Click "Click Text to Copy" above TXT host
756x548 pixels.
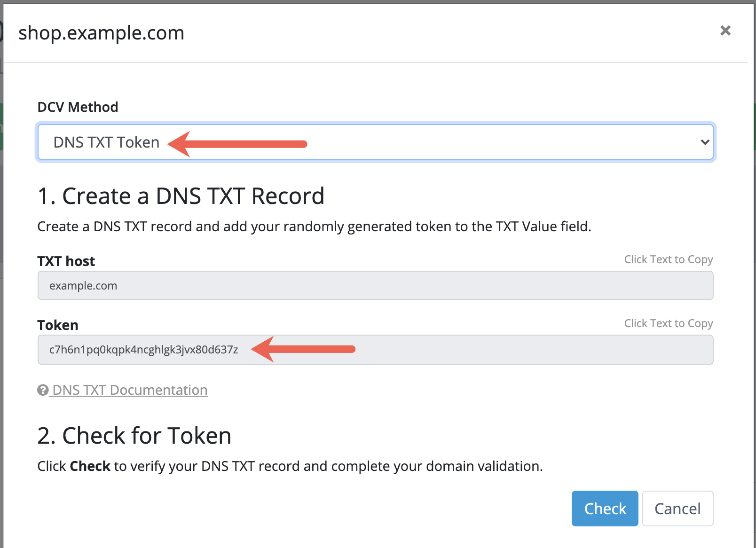(668, 259)
